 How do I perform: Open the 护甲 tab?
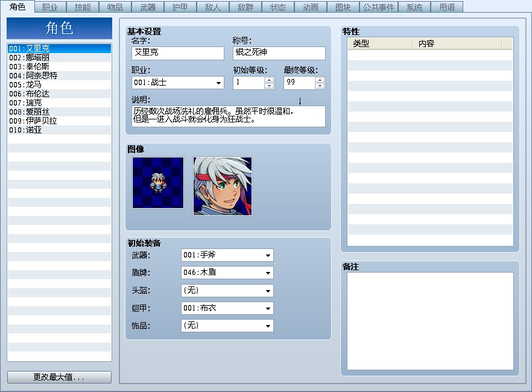pyautogui.click(x=180, y=7)
